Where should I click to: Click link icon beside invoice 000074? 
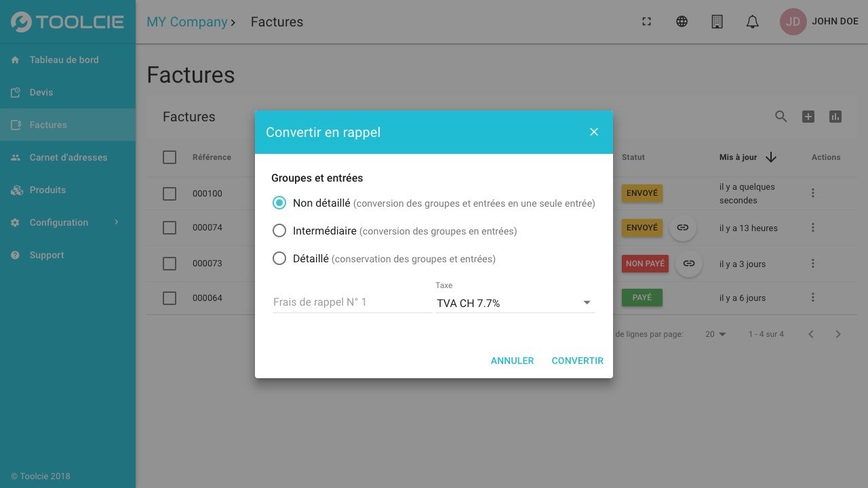coord(683,228)
